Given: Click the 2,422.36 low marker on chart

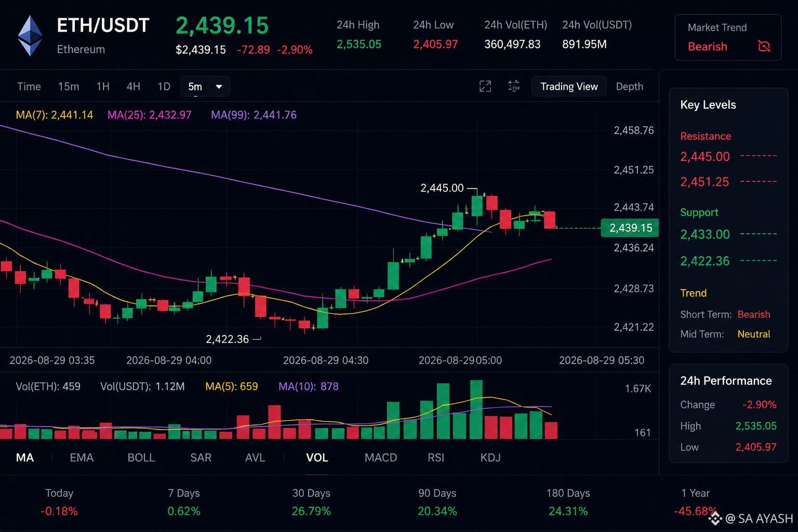Looking at the screenshot, I should point(228,339).
